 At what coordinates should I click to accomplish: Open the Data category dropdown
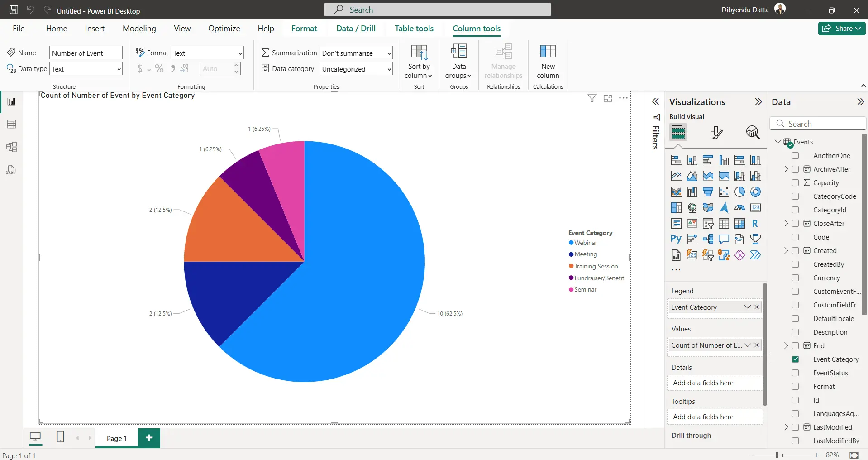(x=356, y=69)
